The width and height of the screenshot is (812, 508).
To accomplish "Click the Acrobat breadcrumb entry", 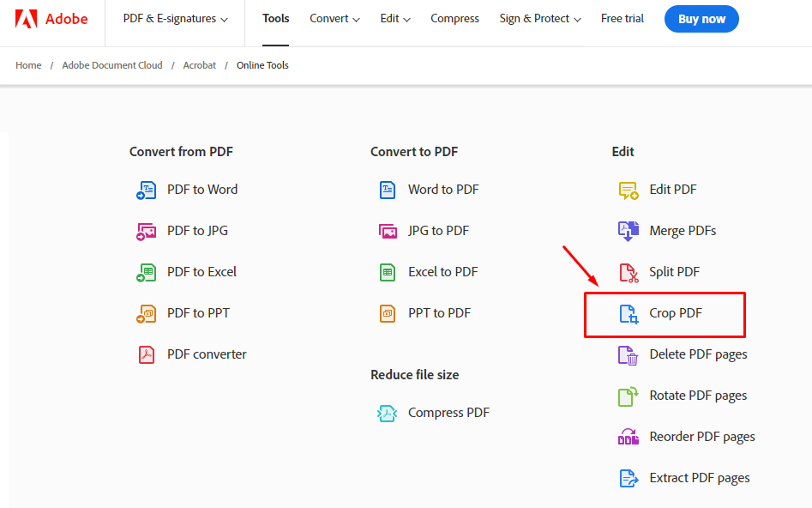I will [x=199, y=64].
